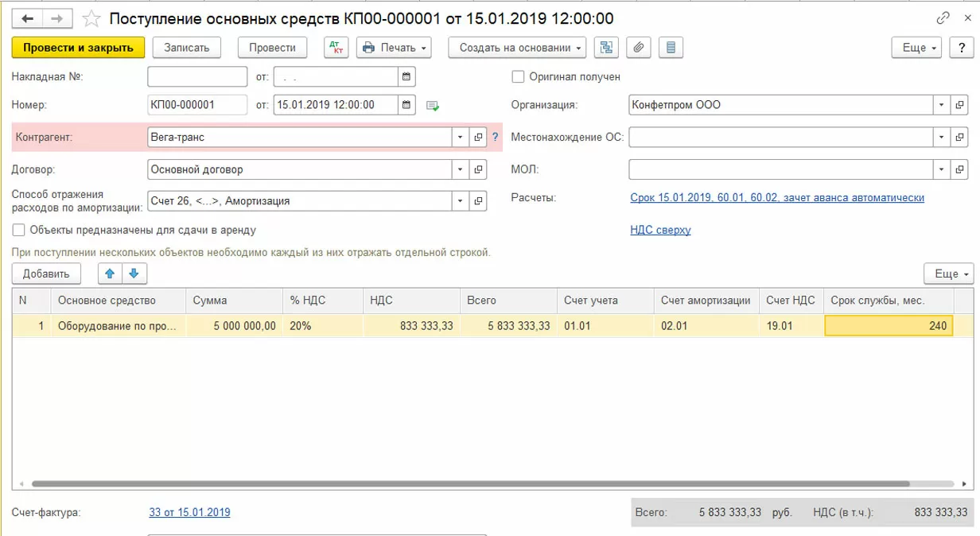This screenshot has height=536, width=980.
Task: Click the Накладная № input field
Action: (197, 77)
